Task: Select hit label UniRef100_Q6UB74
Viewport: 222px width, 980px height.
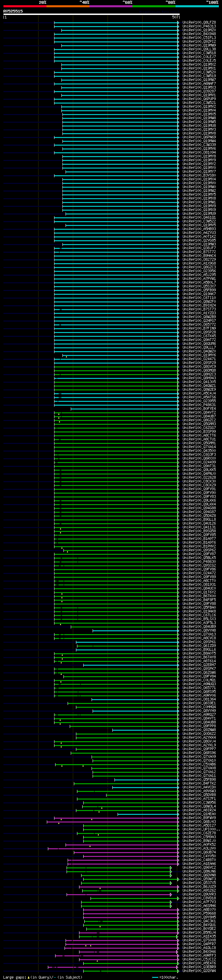Action: 199,852
